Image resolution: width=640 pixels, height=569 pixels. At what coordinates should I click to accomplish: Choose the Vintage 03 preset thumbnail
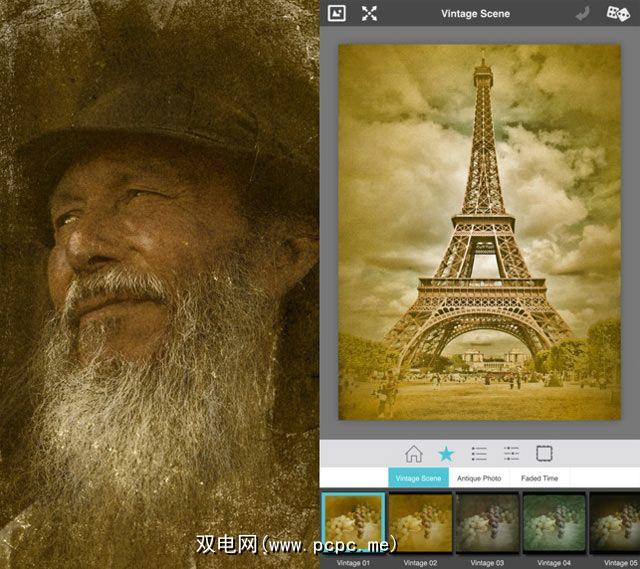(x=487, y=523)
